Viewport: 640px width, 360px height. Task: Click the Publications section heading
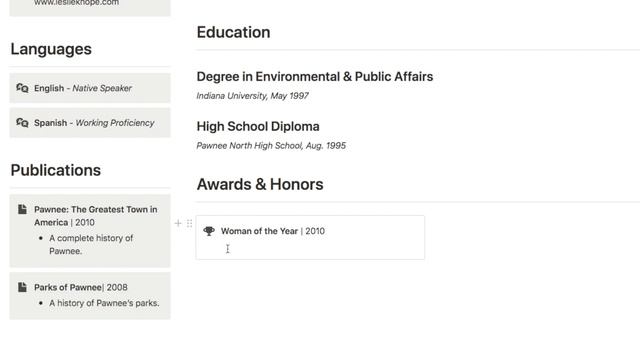(x=56, y=170)
